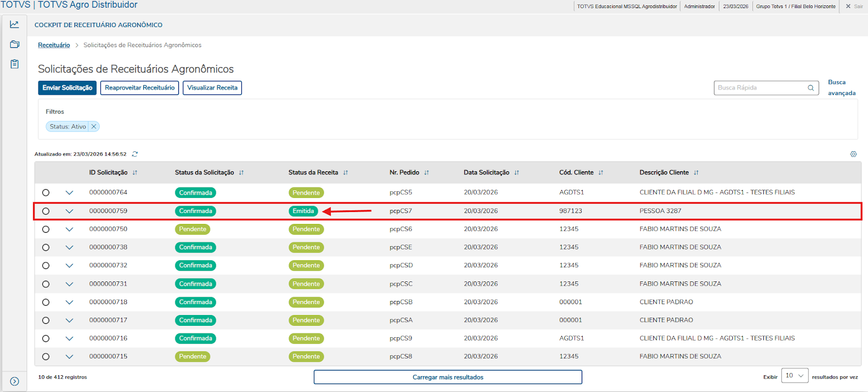Sort by Status da Receita column arrows
The width and height of the screenshot is (868, 392).
[x=346, y=172]
